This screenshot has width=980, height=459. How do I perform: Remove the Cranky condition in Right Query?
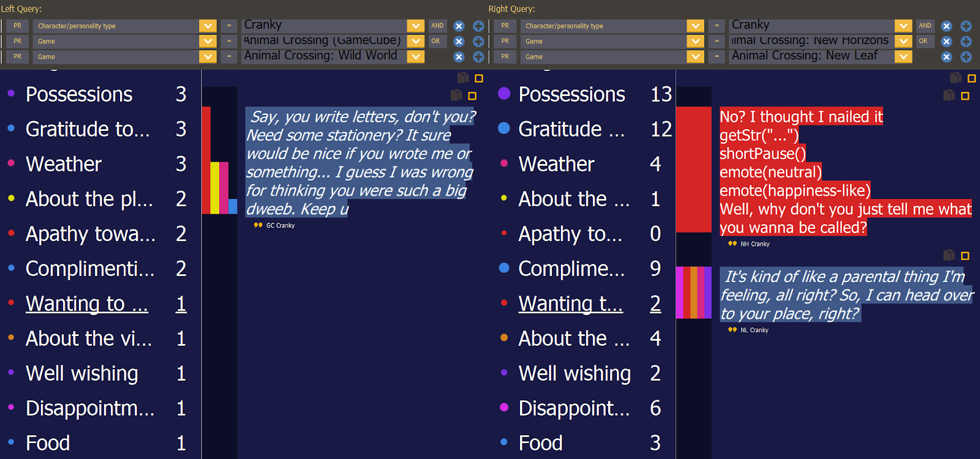pyautogui.click(x=946, y=26)
